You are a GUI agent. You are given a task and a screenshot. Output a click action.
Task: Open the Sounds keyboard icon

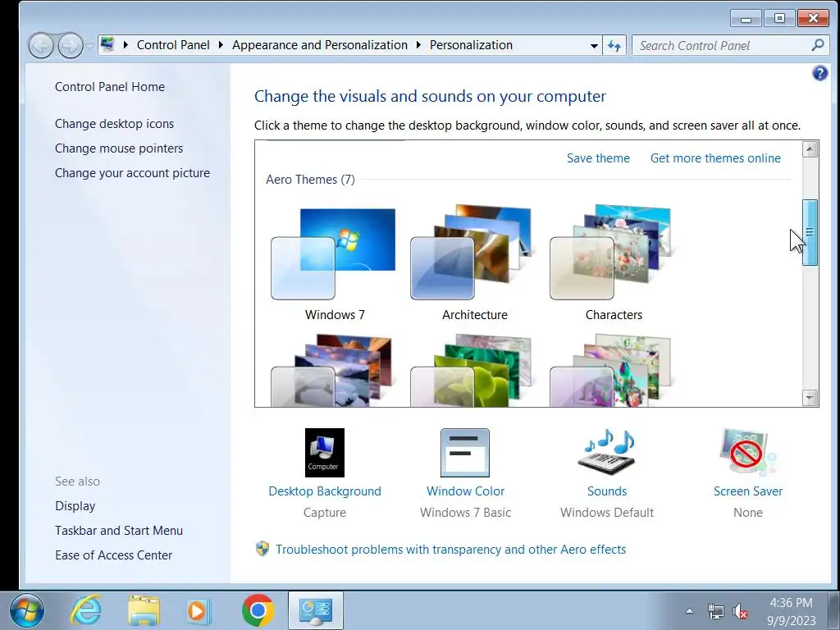point(606,453)
